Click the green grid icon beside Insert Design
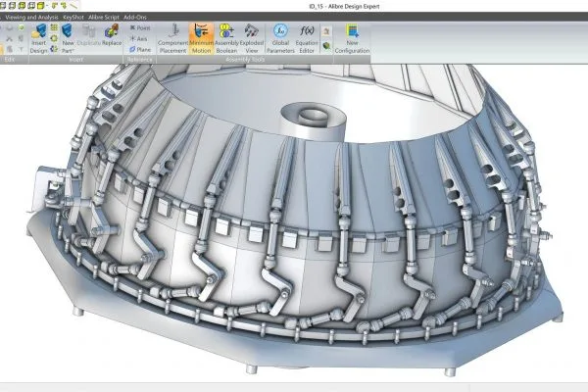 pos(54,27)
